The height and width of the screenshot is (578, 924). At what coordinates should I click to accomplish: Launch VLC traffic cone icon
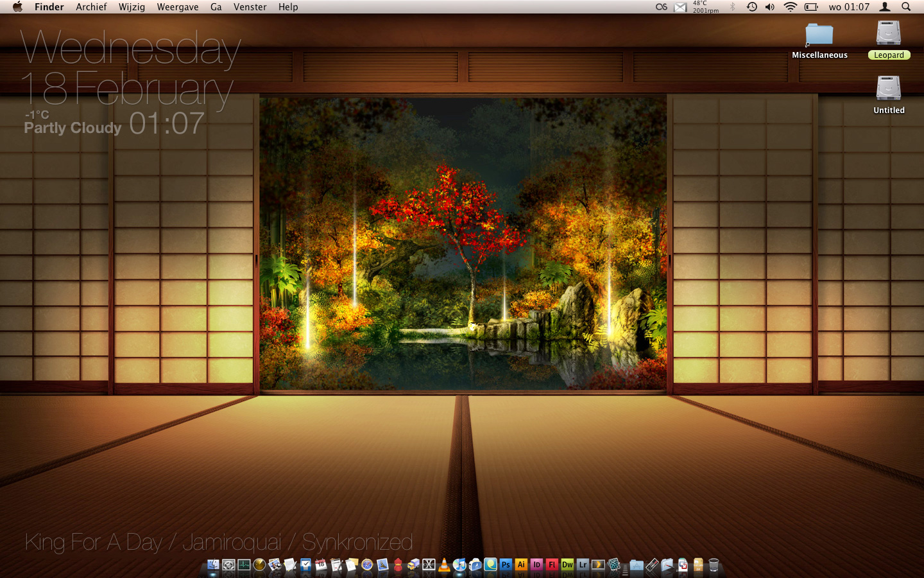(x=444, y=565)
